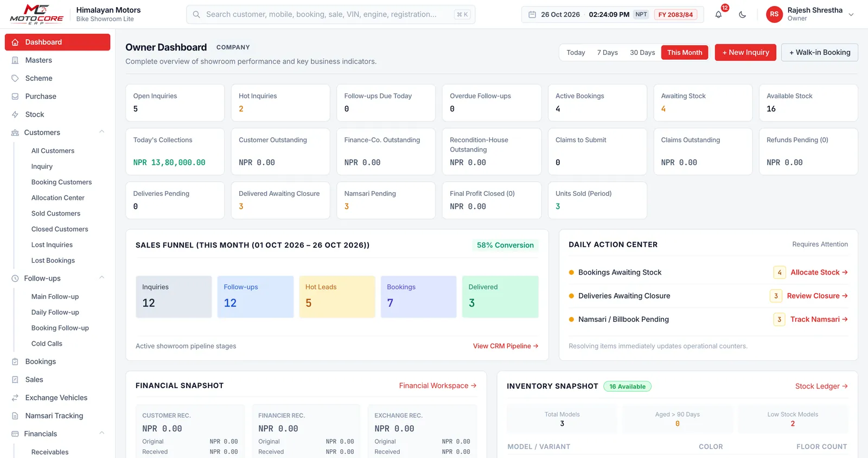Collapse the Customers sidebar section
Viewport: 868px width, 458px height.
click(101, 132)
